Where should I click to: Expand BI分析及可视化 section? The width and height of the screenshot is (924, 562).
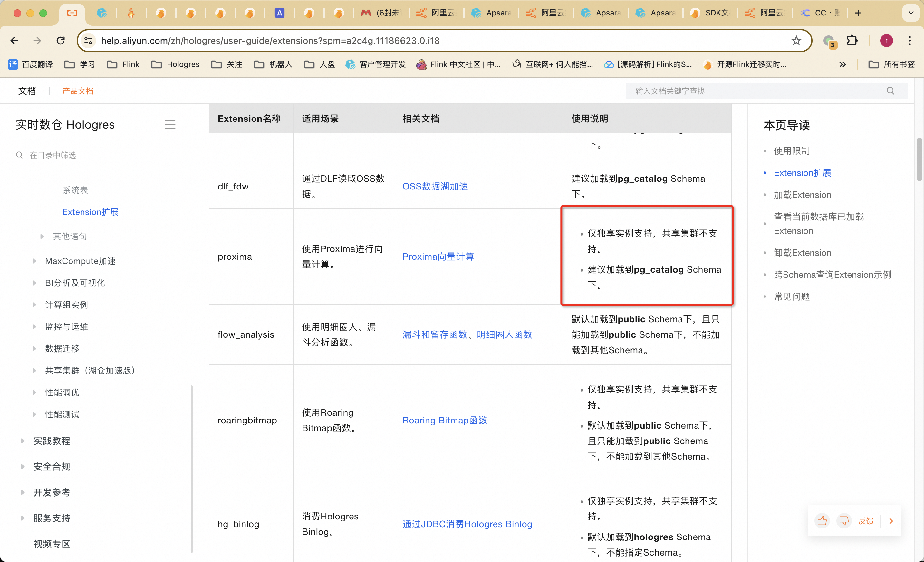click(x=34, y=283)
